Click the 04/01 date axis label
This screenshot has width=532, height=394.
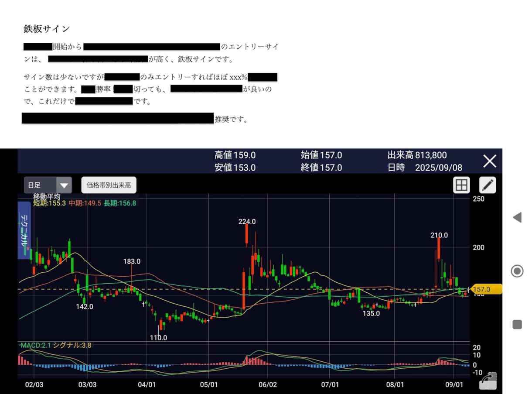[x=147, y=385]
